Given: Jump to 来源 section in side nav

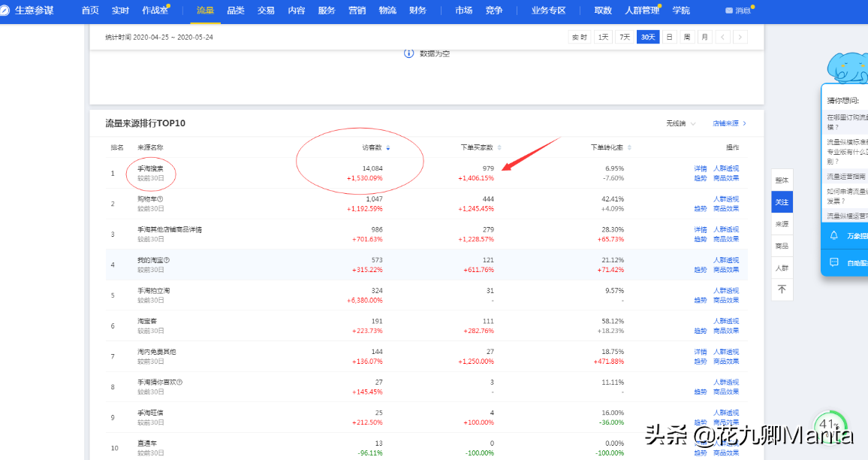Looking at the screenshot, I should tap(782, 224).
